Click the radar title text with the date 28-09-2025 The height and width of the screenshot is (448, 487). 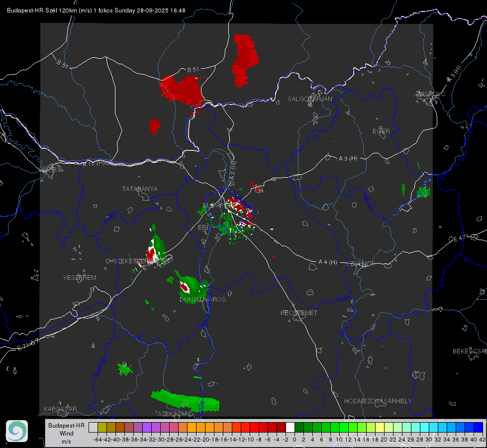click(x=96, y=10)
